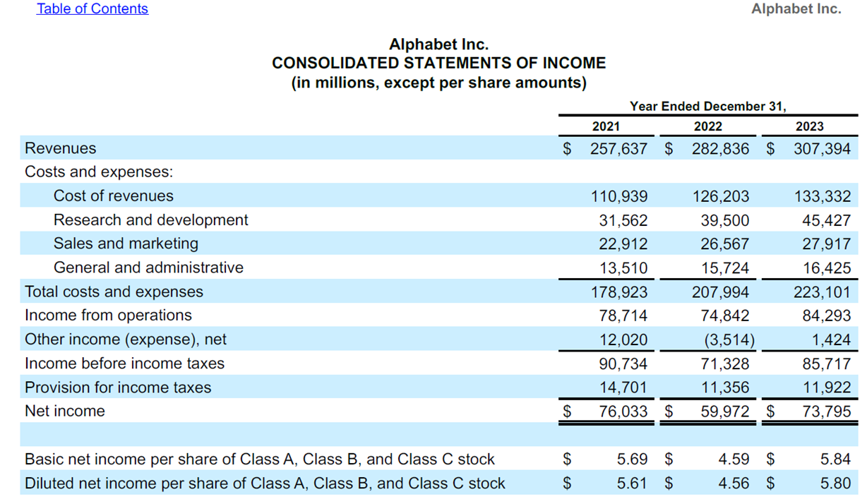Click the Cost of revenues row label
This screenshot has height=504, width=867.
(x=114, y=196)
